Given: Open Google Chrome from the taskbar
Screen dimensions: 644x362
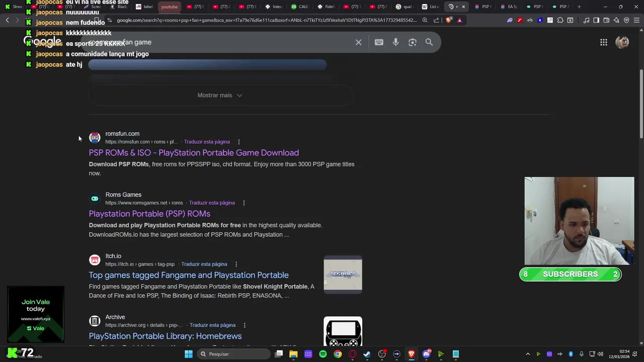Looking at the screenshot, I should coord(338,354).
